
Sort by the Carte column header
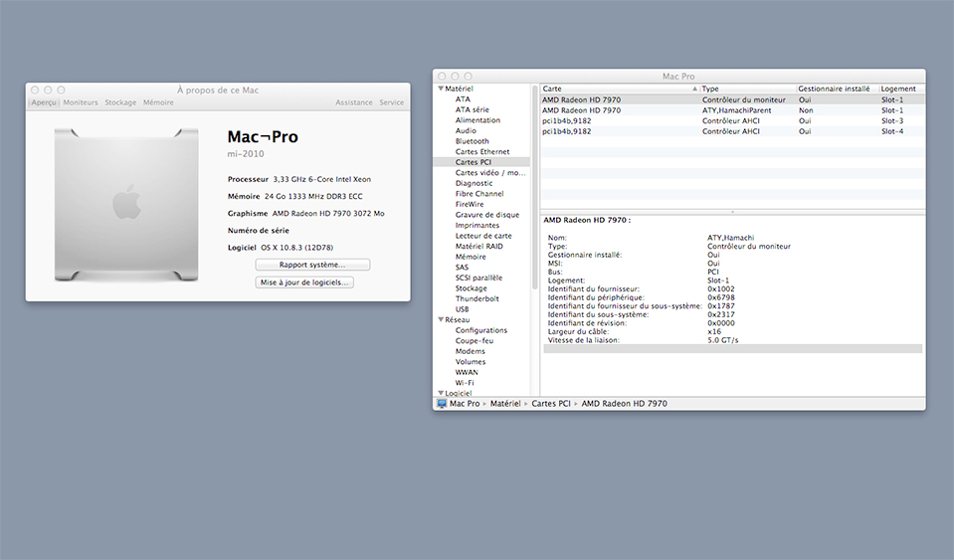pyautogui.click(x=620, y=89)
